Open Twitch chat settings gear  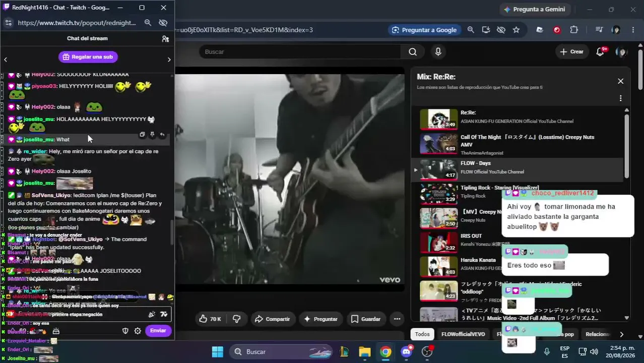138,331
